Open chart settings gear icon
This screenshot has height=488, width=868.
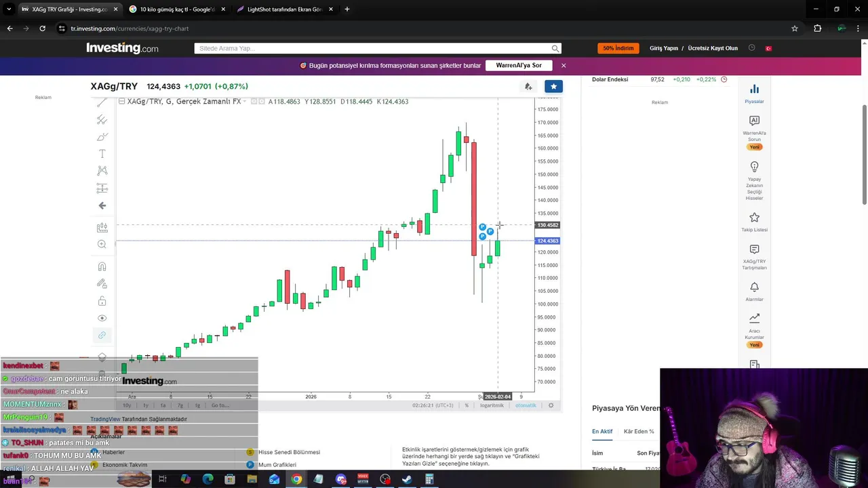pyautogui.click(x=551, y=405)
